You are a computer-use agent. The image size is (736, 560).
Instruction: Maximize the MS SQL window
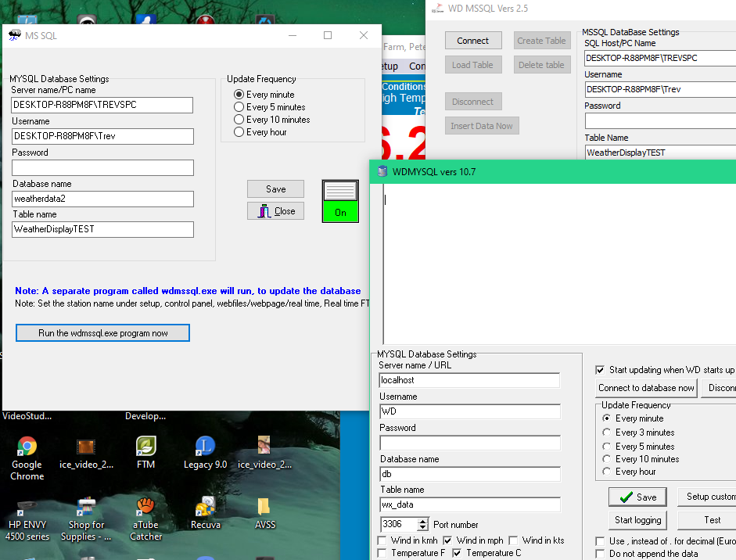tap(328, 35)
